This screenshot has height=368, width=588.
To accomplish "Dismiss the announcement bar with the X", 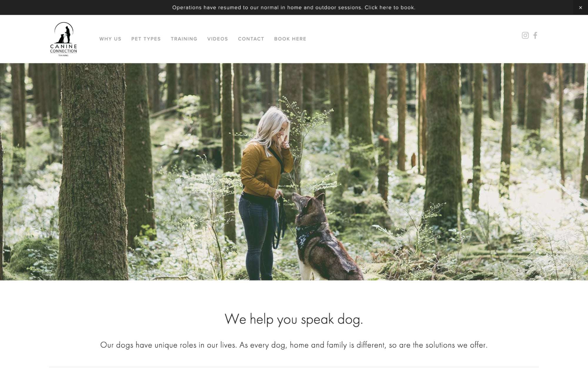I will [x=580, y=8].
